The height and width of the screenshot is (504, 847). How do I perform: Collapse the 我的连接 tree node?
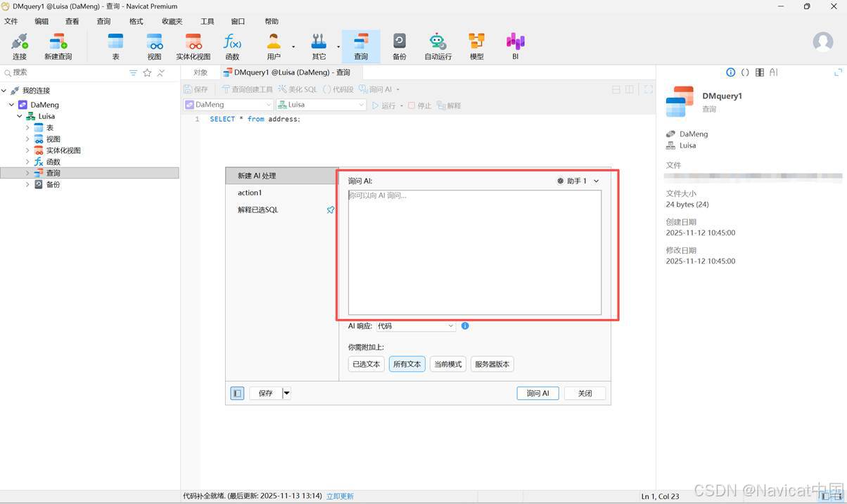tap(4, 91)
